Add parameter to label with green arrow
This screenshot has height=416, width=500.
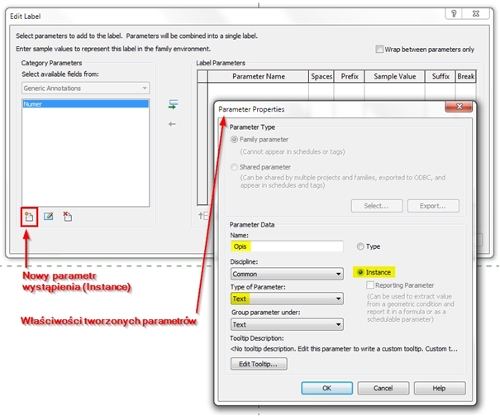[173, 104]
